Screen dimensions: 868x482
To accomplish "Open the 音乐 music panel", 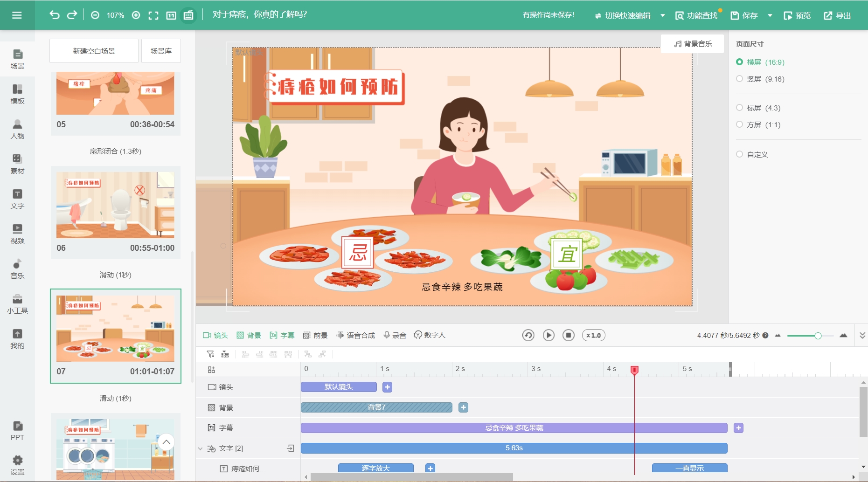I will point(17,269).
